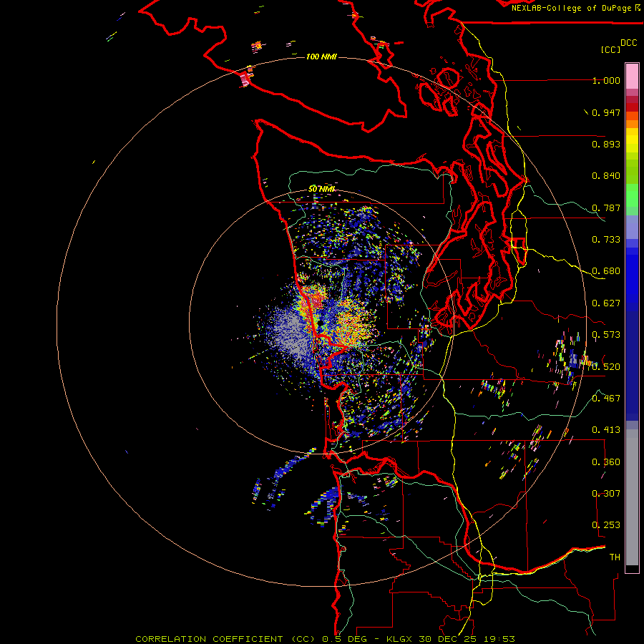
Task: Select the 0.947 legend value
Action: pyautogui.click(x=606, y=112)
